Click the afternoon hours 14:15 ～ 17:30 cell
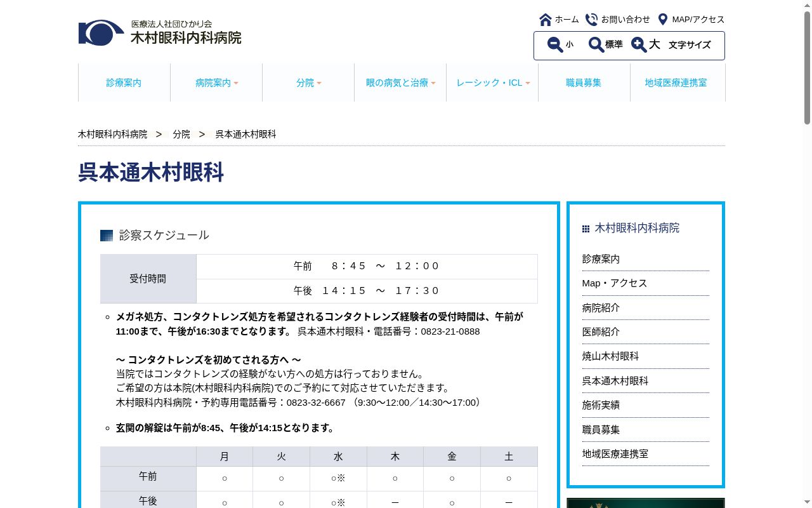Viewport: 812px width, 508px height. pos(367,291)
